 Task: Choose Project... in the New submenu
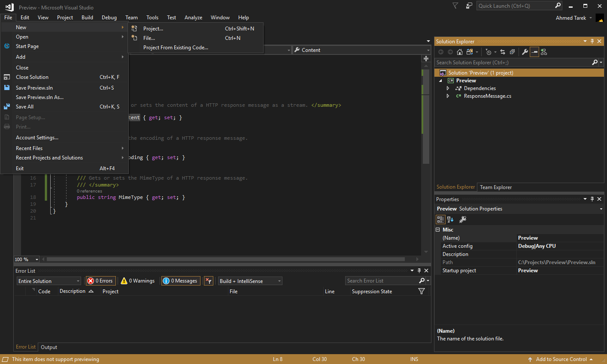pos(195,29)
